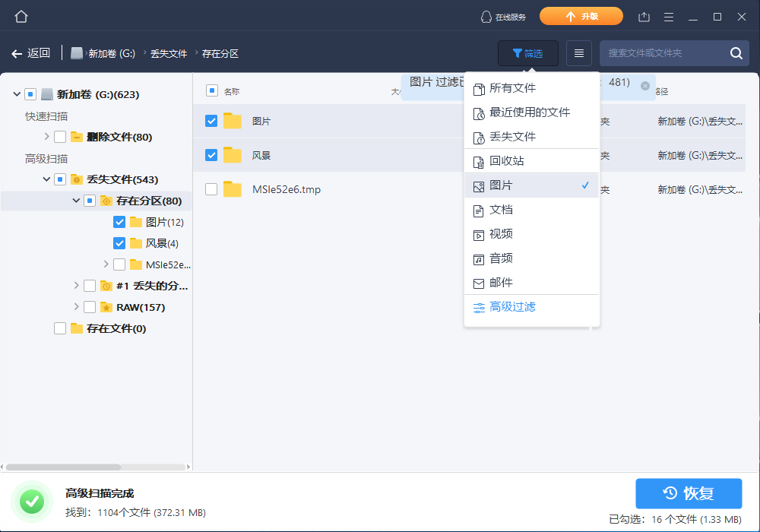This screenshot has height=532, width=760.
Task: Open the share/export icon top right
Action: 645,15
